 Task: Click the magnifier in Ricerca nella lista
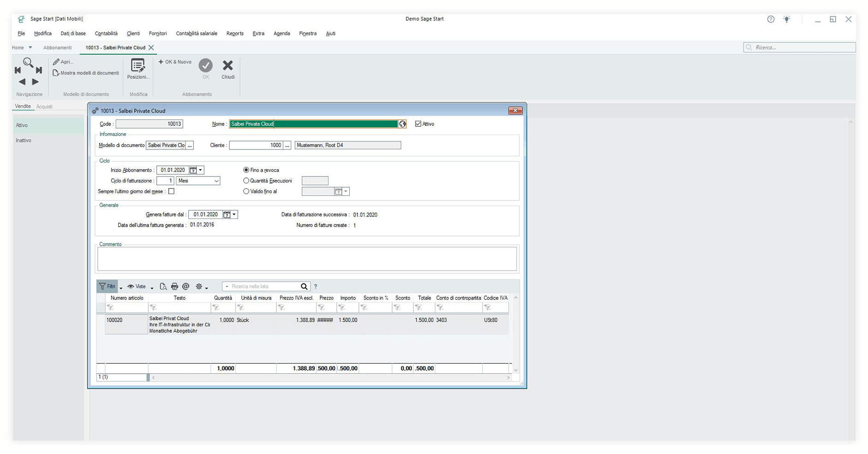click(x=304, y=287)
